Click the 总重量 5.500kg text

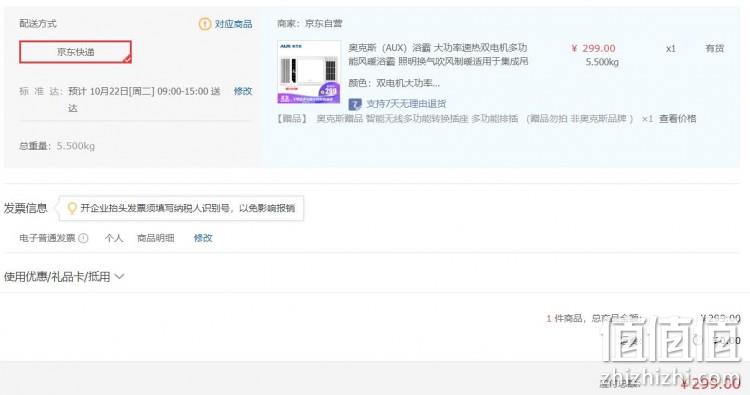(x=57, y=146)
